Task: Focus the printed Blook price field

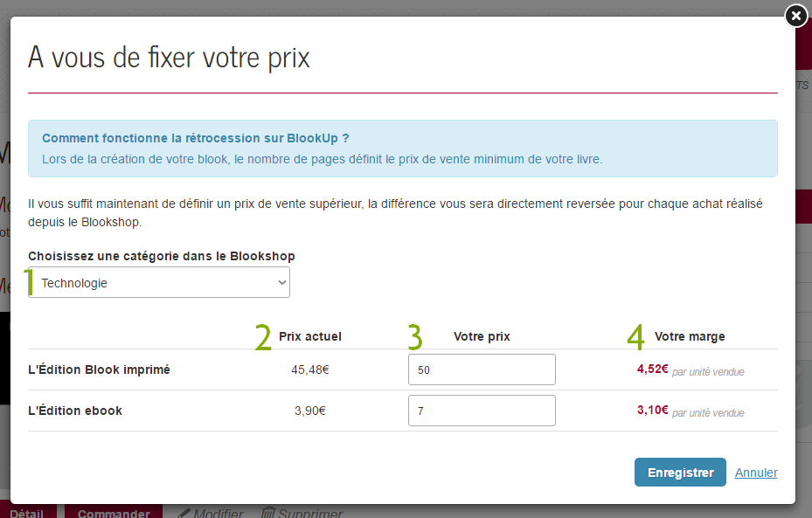Action: pos(482,370)
